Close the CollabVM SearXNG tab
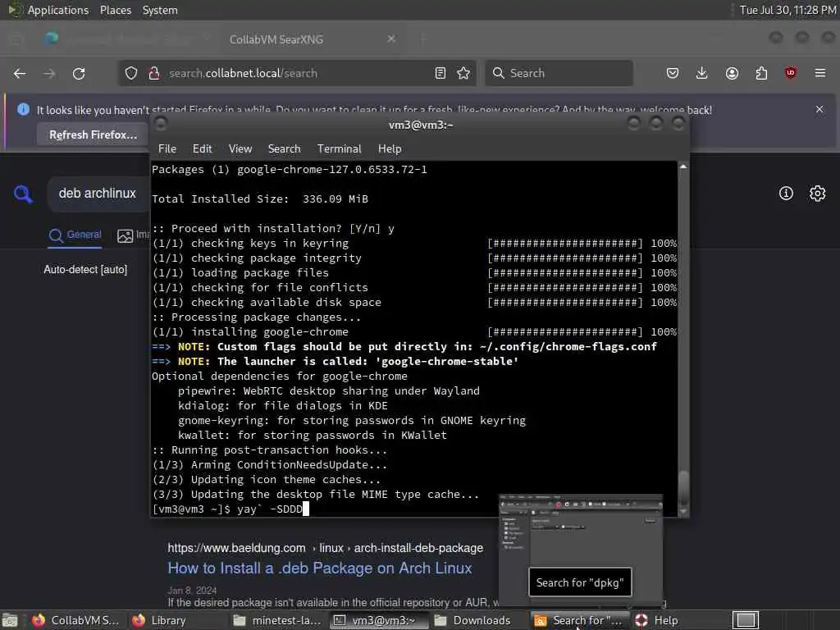Viewport: 840px width, 630px height. [391, 39]
